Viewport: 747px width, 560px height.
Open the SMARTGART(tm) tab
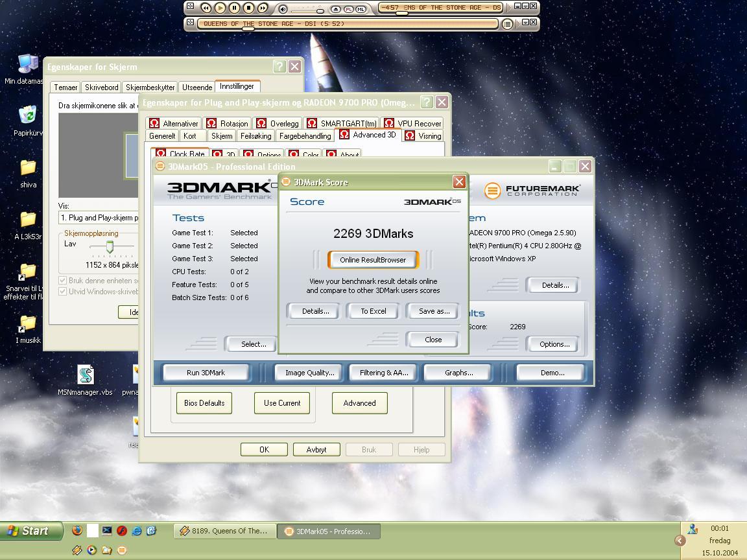click(x=342, y=123)
